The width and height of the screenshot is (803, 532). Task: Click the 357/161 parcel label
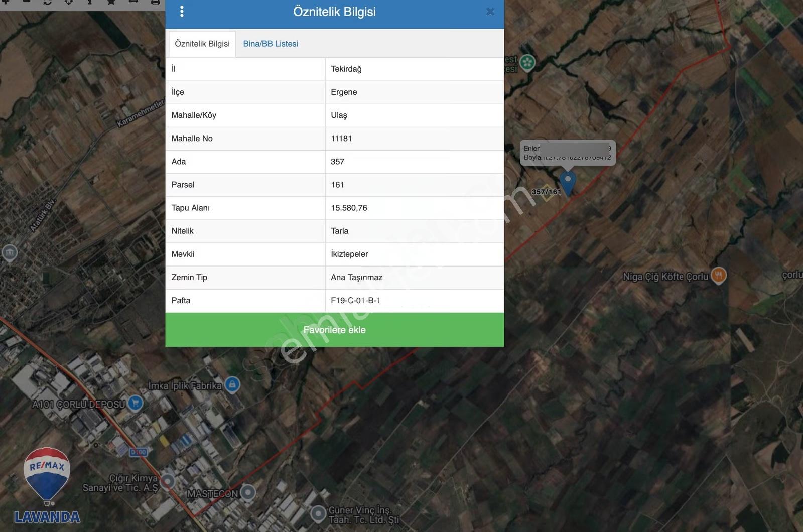546,192
